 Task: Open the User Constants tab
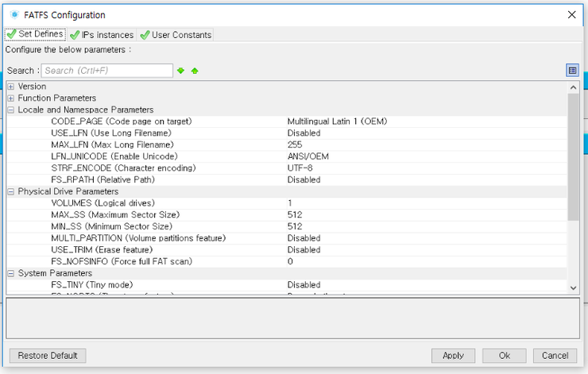point(175,35)
